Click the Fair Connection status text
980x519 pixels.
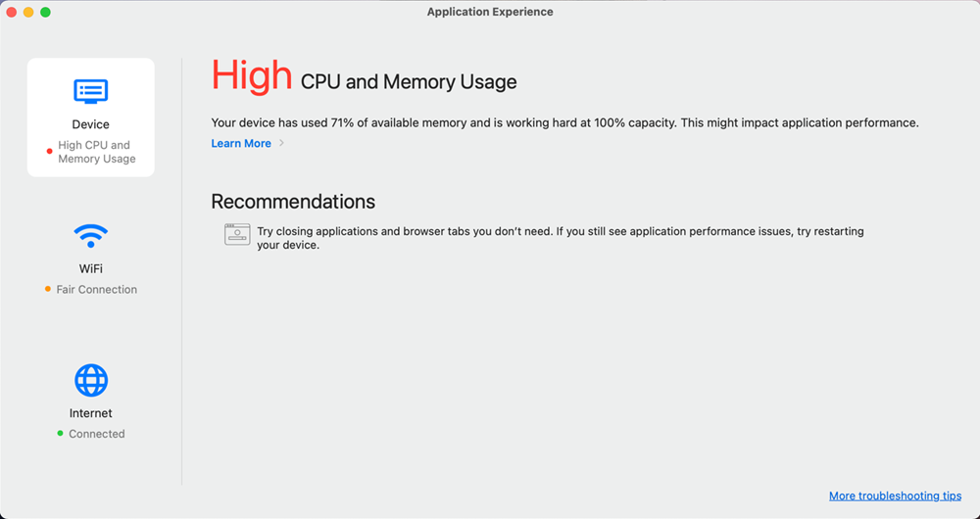97,290
